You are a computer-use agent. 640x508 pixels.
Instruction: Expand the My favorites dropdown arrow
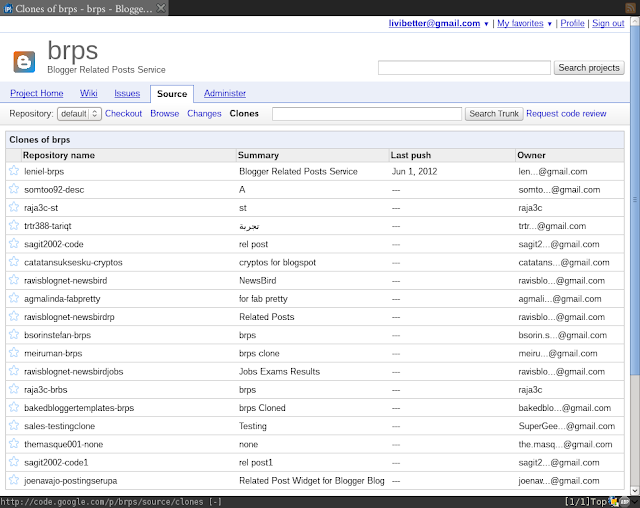[549, 24]
